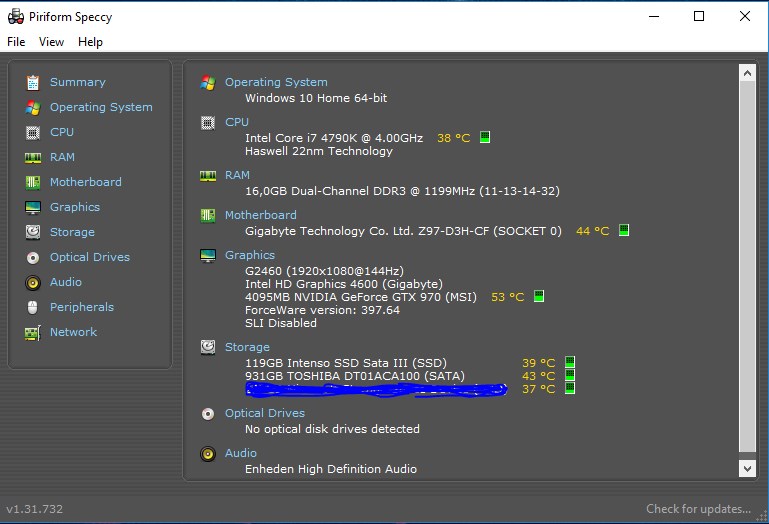Click the Audio speaker icon in the sidebar
The image size is (769, 524).
(33, 283)
